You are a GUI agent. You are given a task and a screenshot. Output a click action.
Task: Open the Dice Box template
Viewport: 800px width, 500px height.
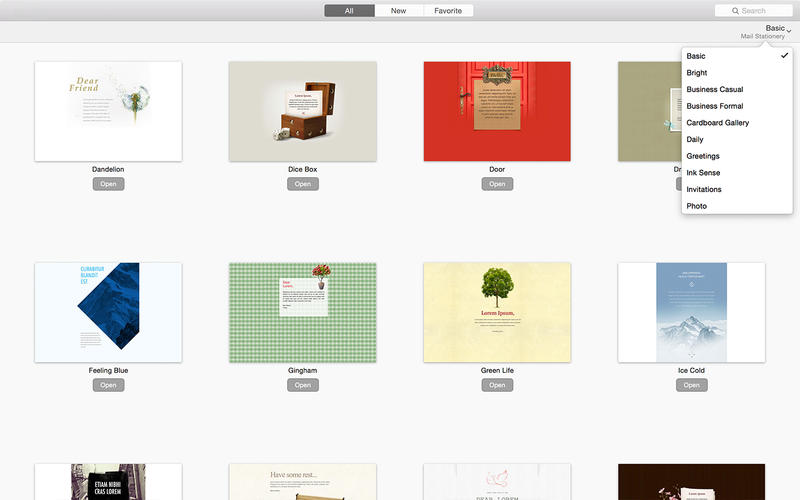point(303,184)
